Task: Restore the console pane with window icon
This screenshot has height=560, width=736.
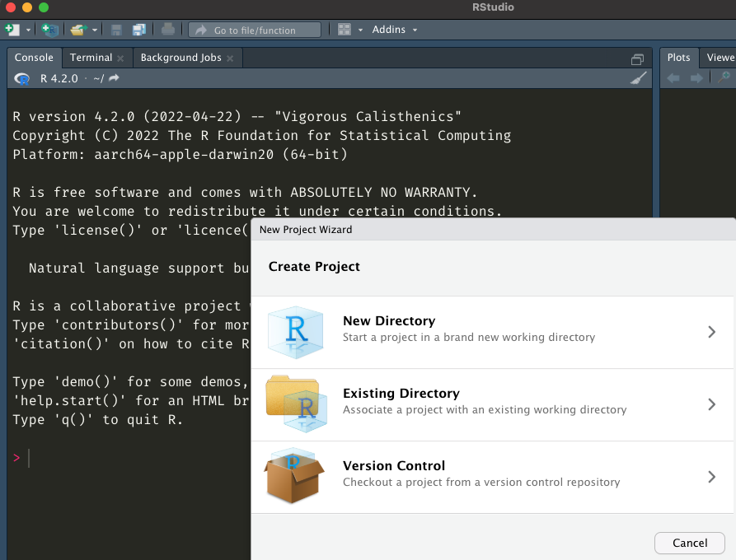Action: click(x=637, y=58)
